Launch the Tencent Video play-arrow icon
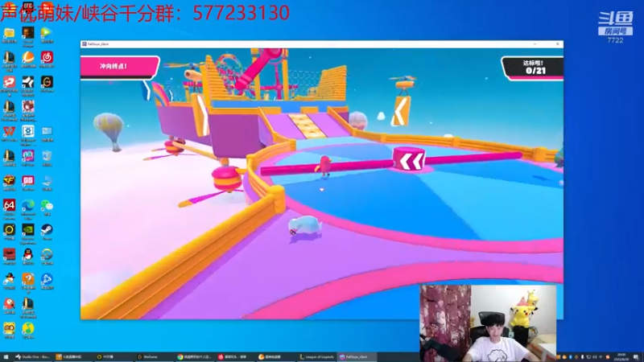Screen dimensions: 644x362 (x=47, y=33)
